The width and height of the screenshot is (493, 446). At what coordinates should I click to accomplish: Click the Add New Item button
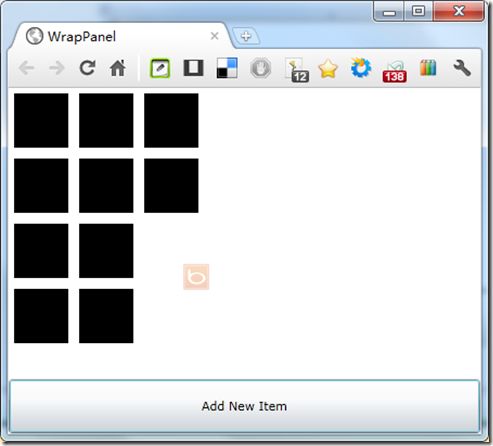(x=244, y=406)
